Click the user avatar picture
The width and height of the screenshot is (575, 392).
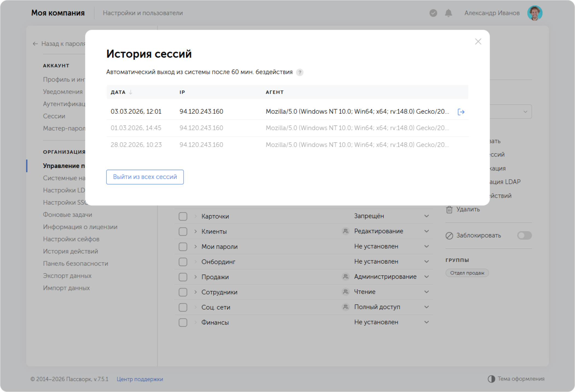pos(535,13)
